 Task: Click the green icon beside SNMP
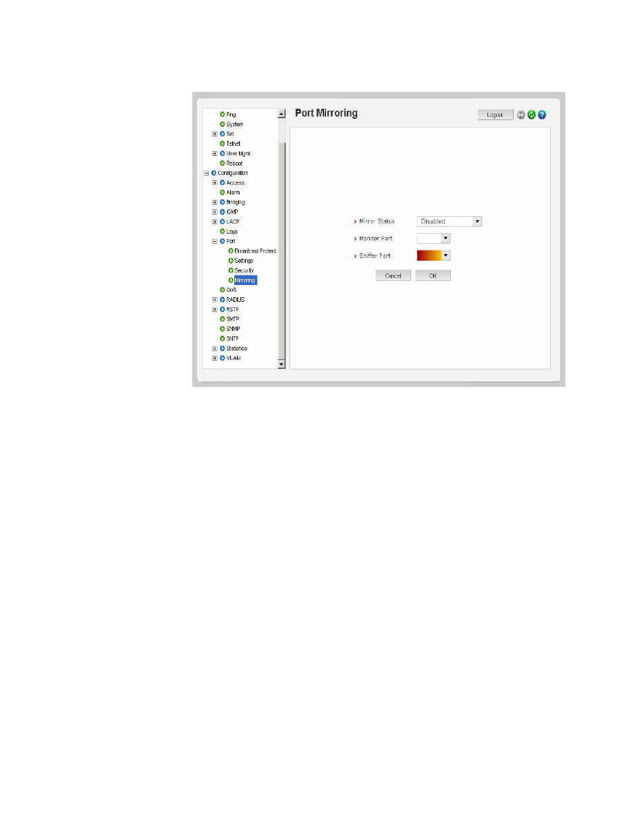[222, 329]
